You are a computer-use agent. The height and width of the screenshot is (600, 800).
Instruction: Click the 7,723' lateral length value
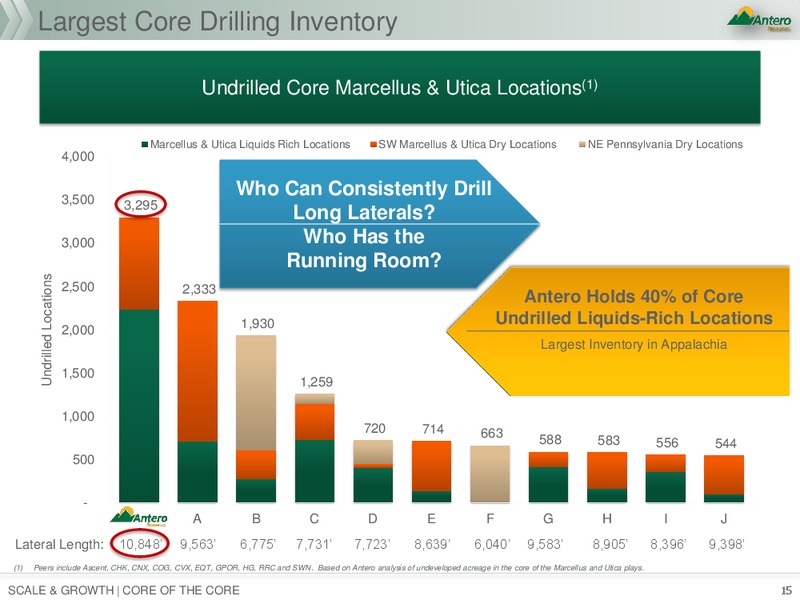tap(372, 544)
